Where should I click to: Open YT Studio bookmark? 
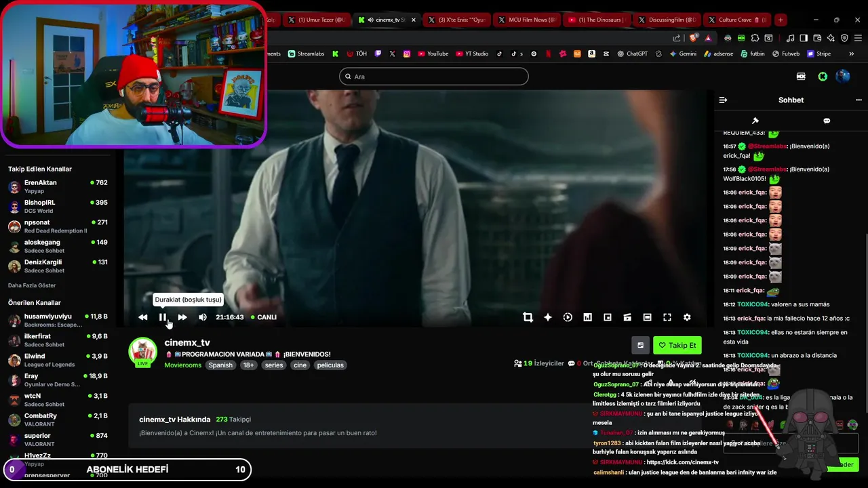click(471, 54)
